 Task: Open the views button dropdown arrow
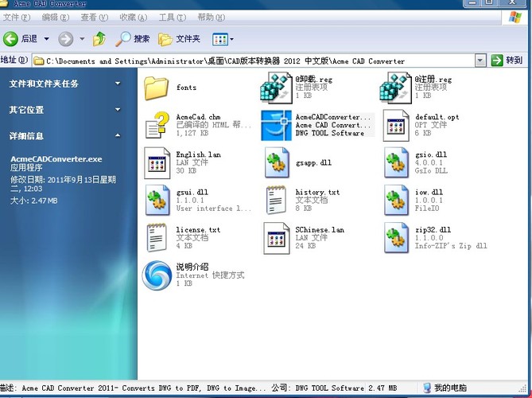231,39
